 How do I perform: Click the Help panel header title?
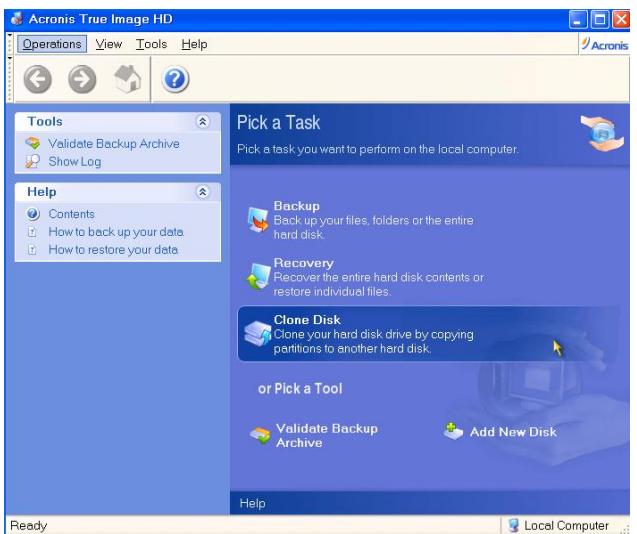pyautogui.click(x=41, y=191)
